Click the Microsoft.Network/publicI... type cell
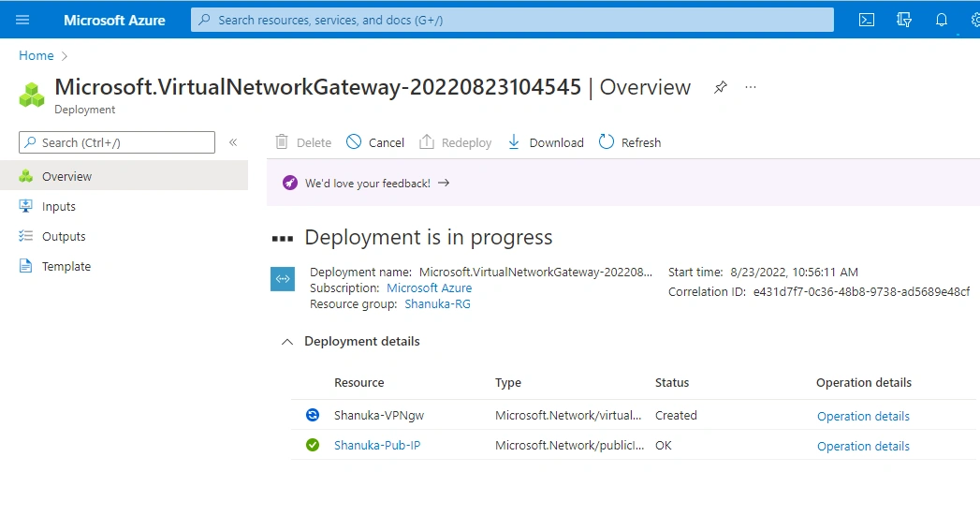Image resolution: width=980 pixels, height=531 pixels. point(569,446)
